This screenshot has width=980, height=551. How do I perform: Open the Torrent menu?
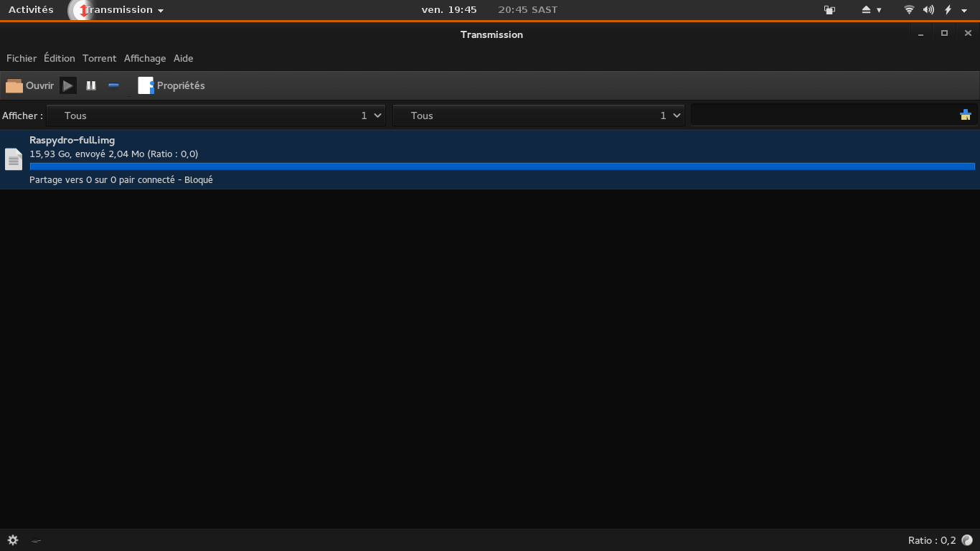[x=99, y=59]
